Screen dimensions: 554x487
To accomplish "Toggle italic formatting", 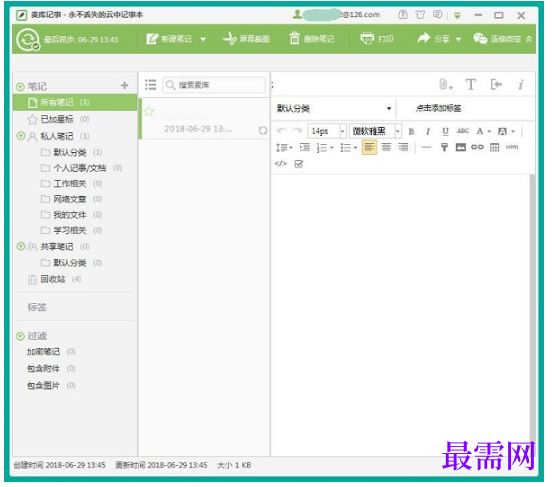I will (x=428, y=131).
